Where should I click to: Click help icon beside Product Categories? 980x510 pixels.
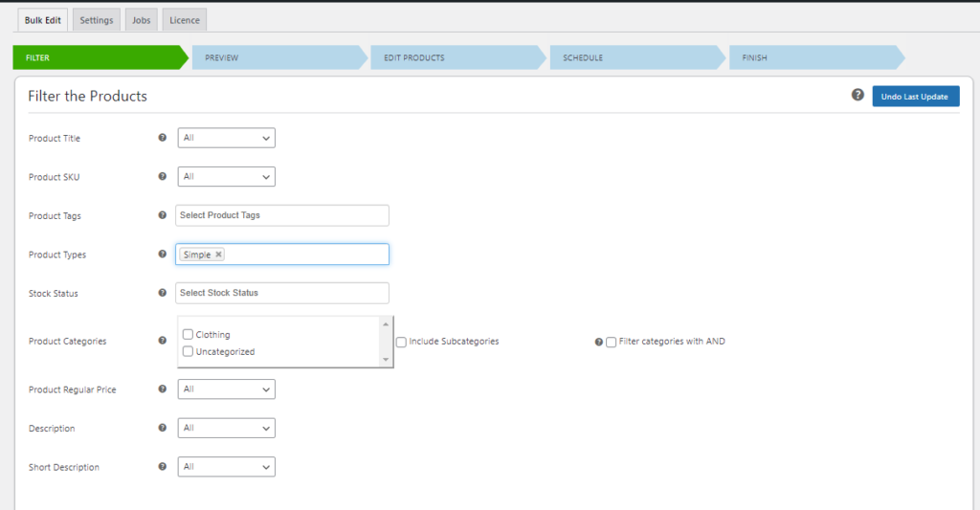click(162, 341)
